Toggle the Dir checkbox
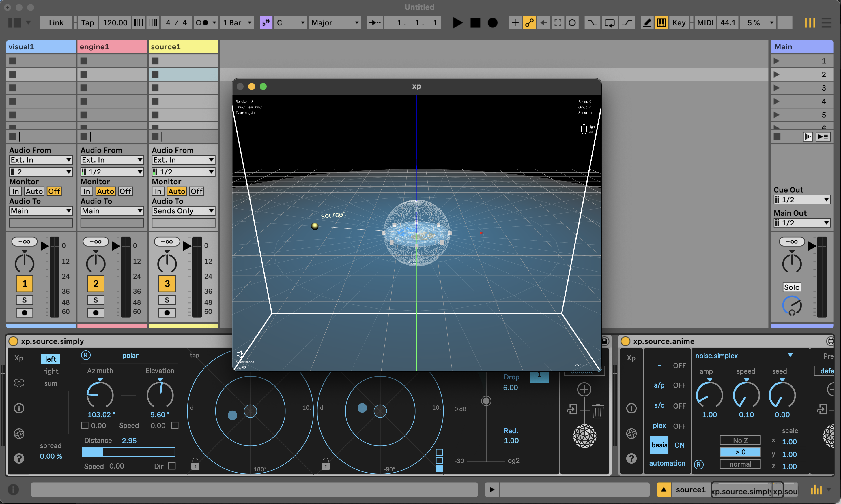 172,466
